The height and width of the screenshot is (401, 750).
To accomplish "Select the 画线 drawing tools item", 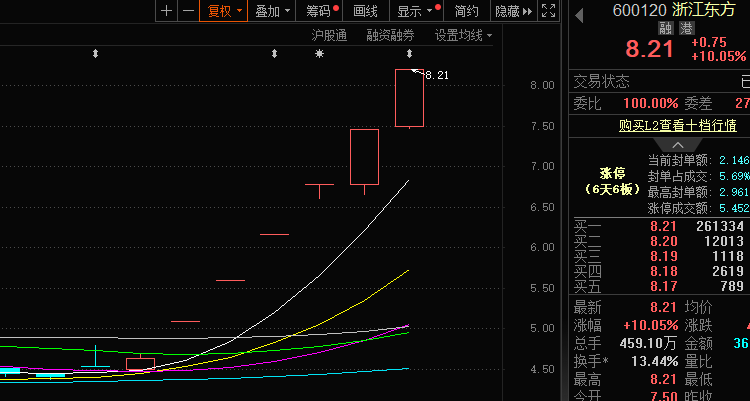I will [366, 11].
